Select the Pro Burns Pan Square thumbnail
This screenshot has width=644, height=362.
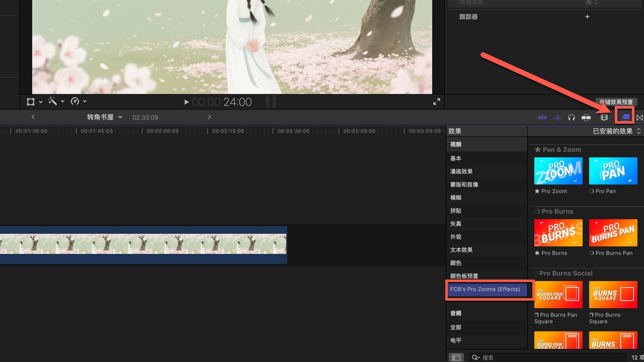coord(558,295)
